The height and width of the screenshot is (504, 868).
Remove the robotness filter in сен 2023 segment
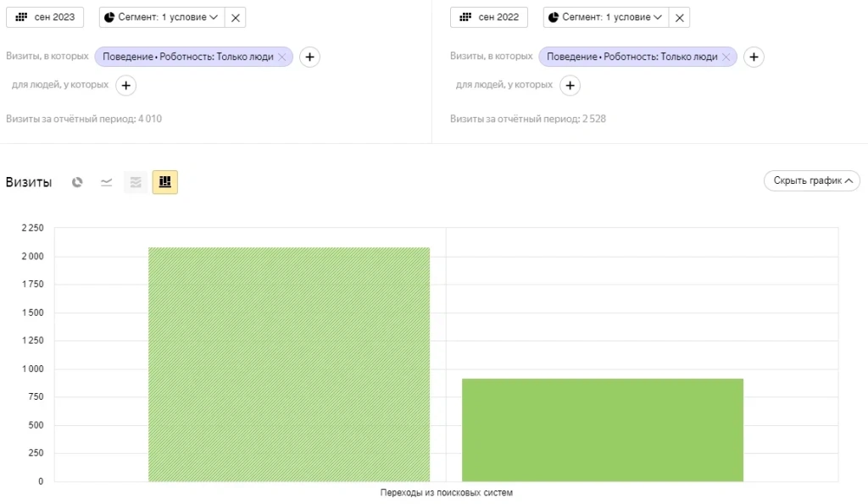282,57
